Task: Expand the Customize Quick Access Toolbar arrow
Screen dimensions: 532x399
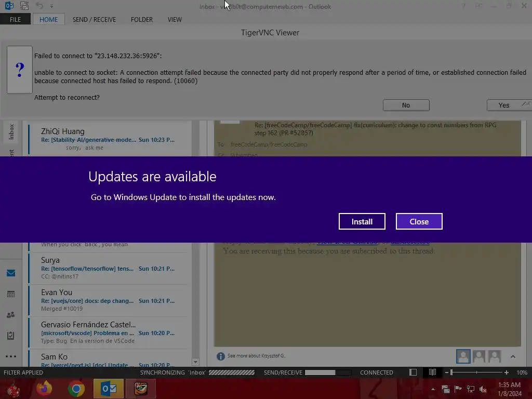Action: (x=51, y=6)
